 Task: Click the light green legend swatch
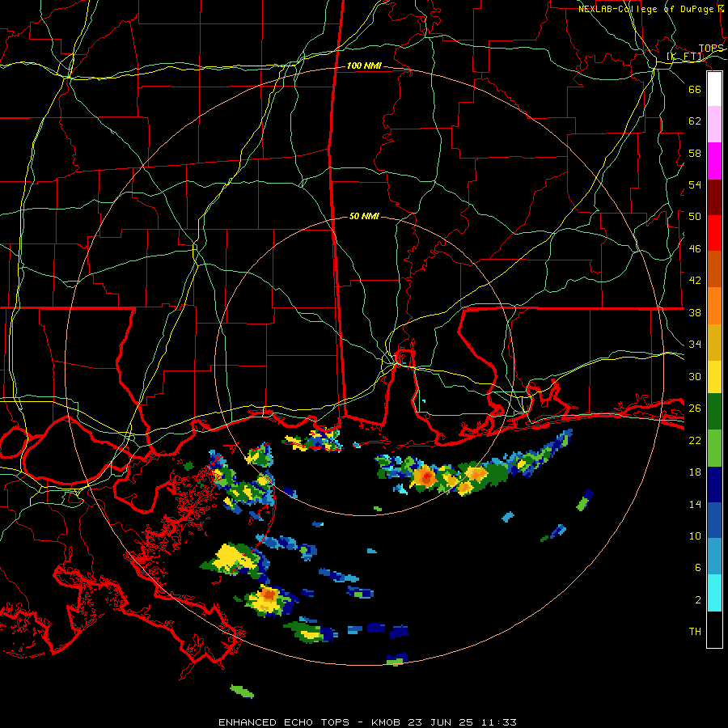click(x=714, y=448)
